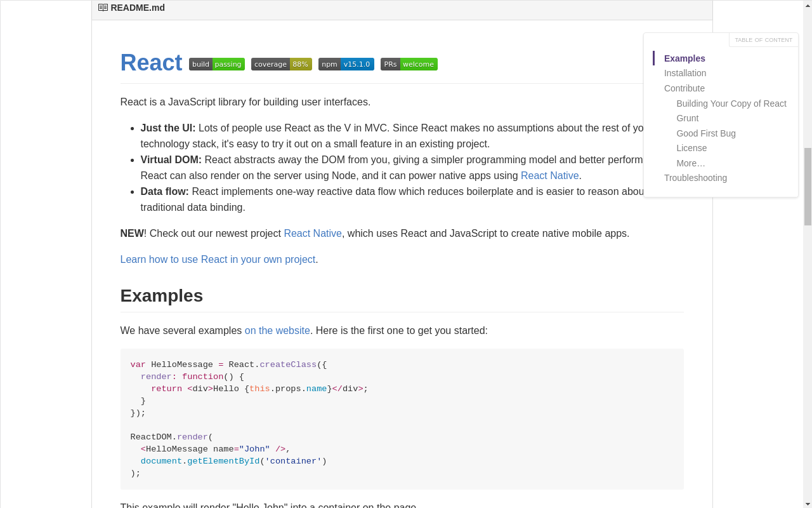Open License entry in table of contents
812x508 pixels.
pyautogui.click(x=691, y=148)
